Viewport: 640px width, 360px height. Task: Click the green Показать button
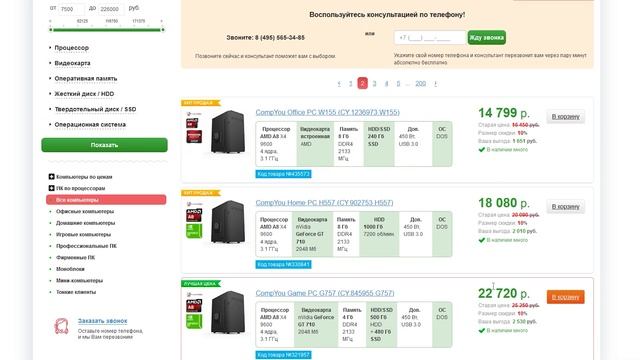point(104,145)
